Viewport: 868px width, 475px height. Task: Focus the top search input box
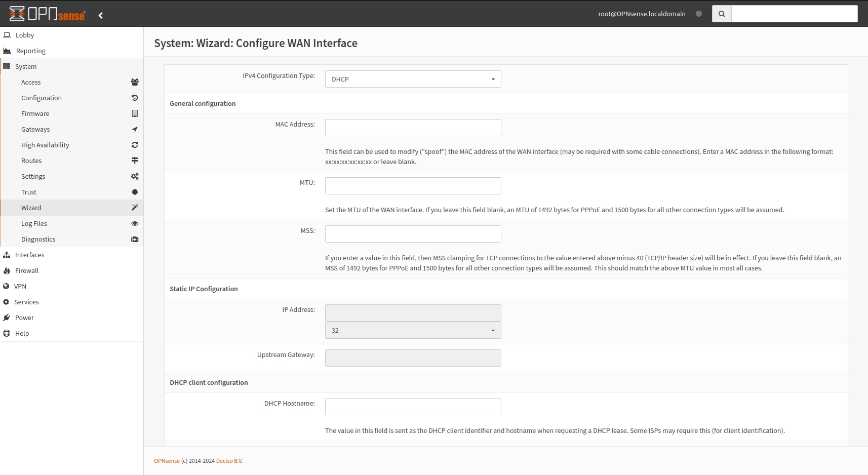click(795, 14)
